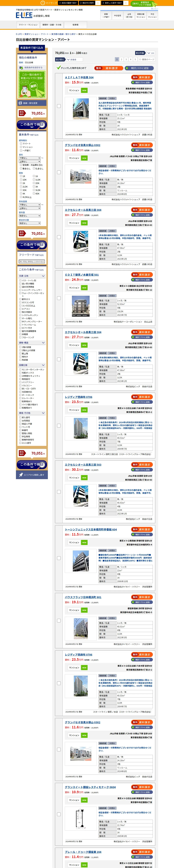
Task: Switch to 駐車場 tab
Action: click(x=75, y=25)
